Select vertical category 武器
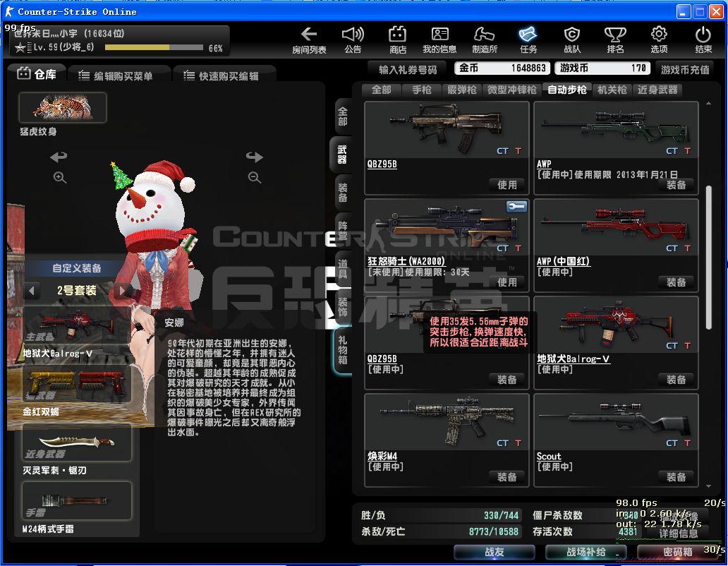 [x=341, y=155]
